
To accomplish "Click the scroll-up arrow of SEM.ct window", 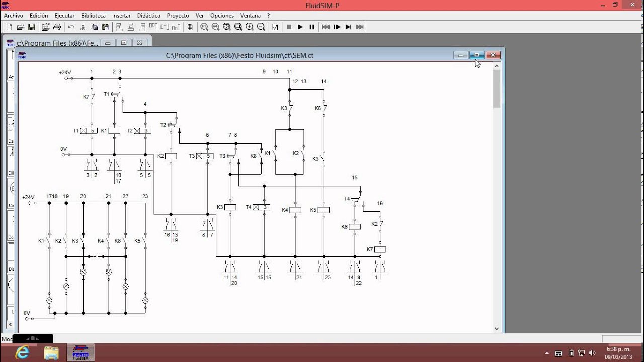I will click(x=497, y=66).
